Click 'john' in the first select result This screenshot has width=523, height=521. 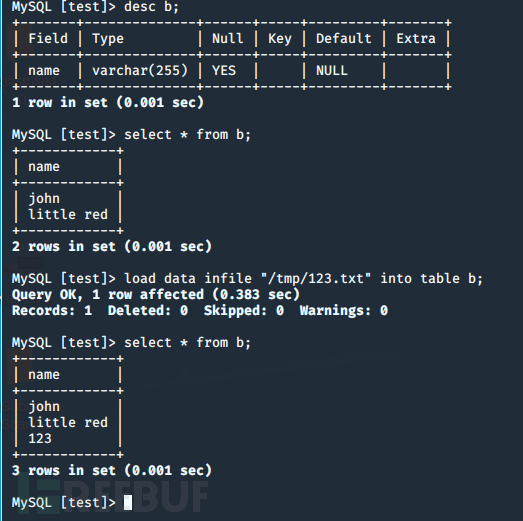pos(44,199)
